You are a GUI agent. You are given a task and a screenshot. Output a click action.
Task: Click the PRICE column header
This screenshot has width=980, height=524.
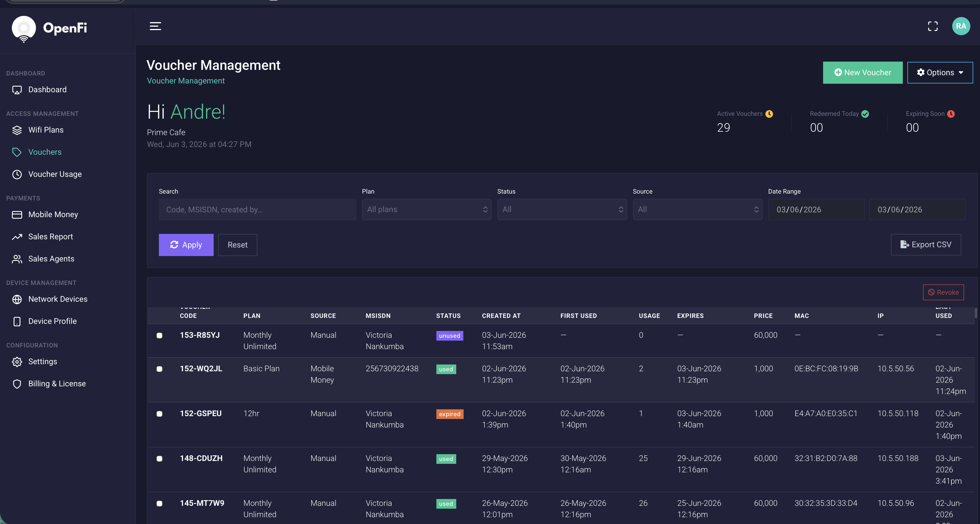coord(763,316)
